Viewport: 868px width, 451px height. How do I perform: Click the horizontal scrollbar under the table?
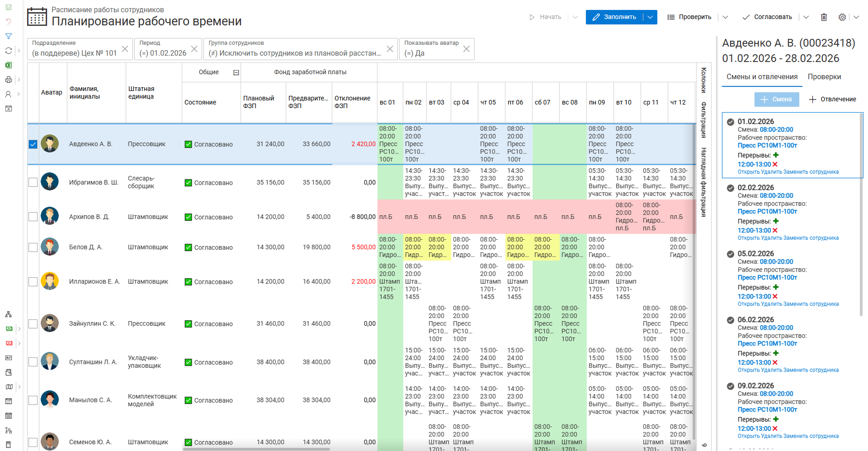pyautogui.click(x=256, y=449)
